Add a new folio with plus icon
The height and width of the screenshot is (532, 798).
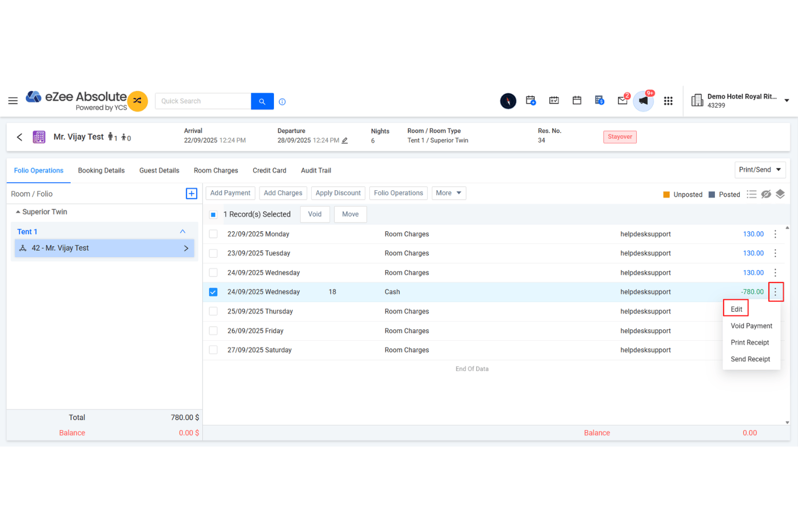(x=191, y=194)
